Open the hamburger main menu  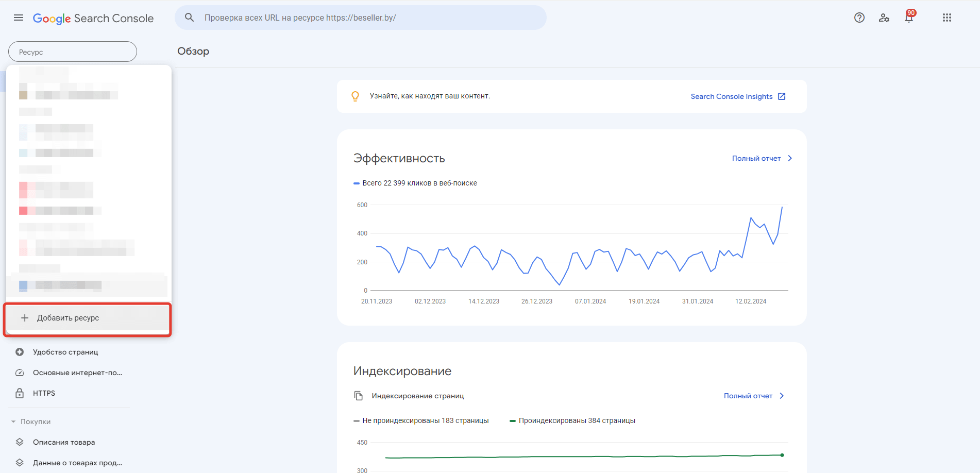19,18
